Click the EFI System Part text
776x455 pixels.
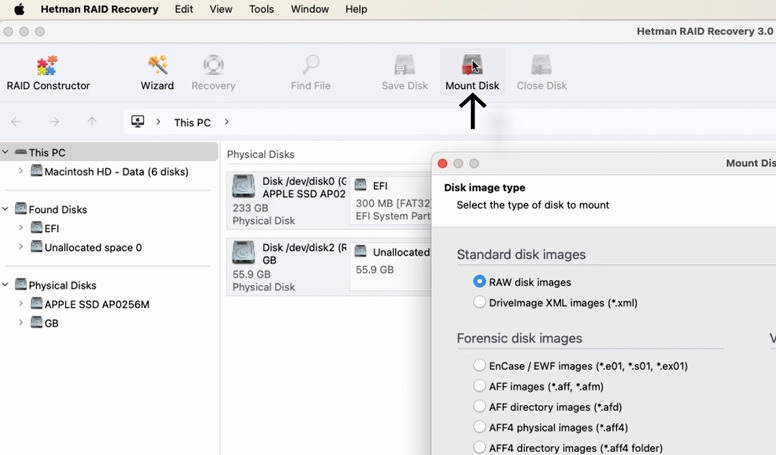pyautogui.click(x=393, y=216)
